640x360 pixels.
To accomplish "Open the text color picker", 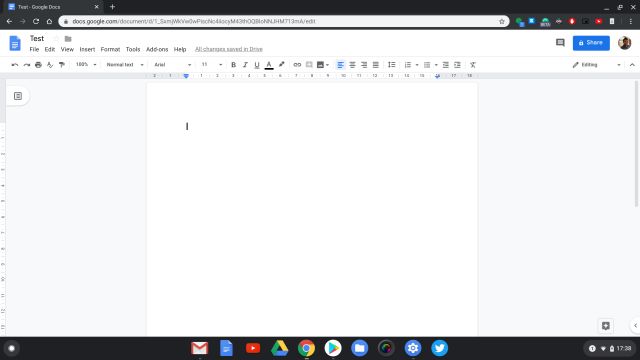I will pos(269,65).
